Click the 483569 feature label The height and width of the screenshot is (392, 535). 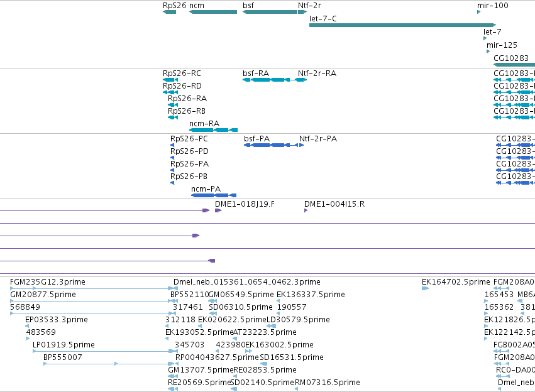41,332
